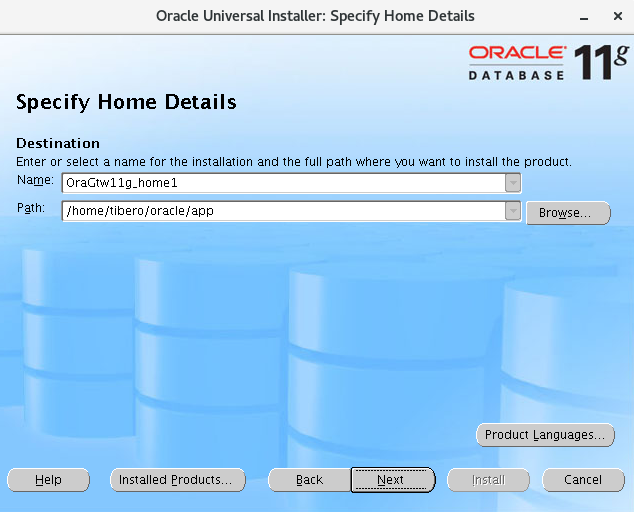634x512 pixels.
Task: Go Back to the previous step
Action: tap(309, 480)
